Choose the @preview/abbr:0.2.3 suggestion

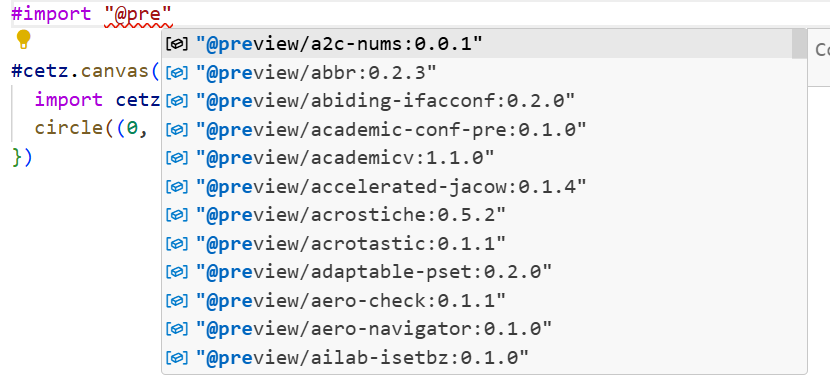(x=477, y=72)
